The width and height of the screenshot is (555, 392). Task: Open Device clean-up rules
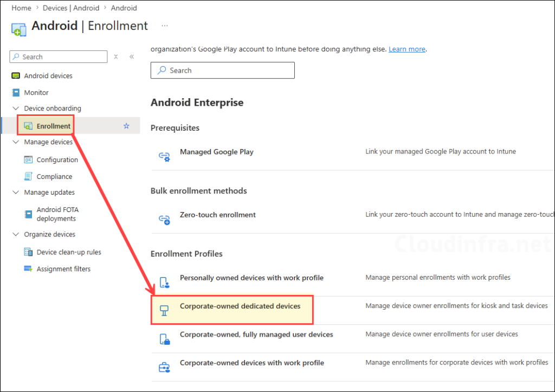[x=69, y=252]
